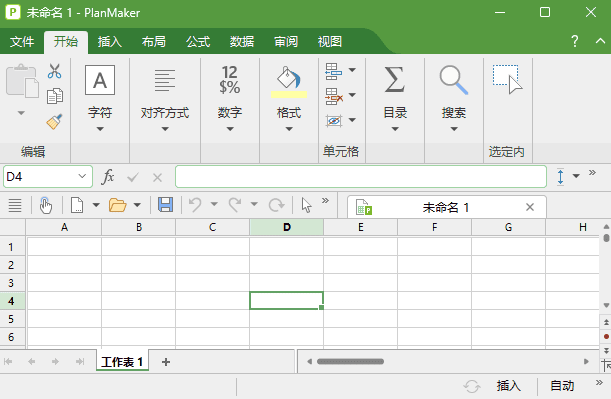Click the repeat action icon
The height and width of the screenshot is (399, 611).
click(276, 205)
